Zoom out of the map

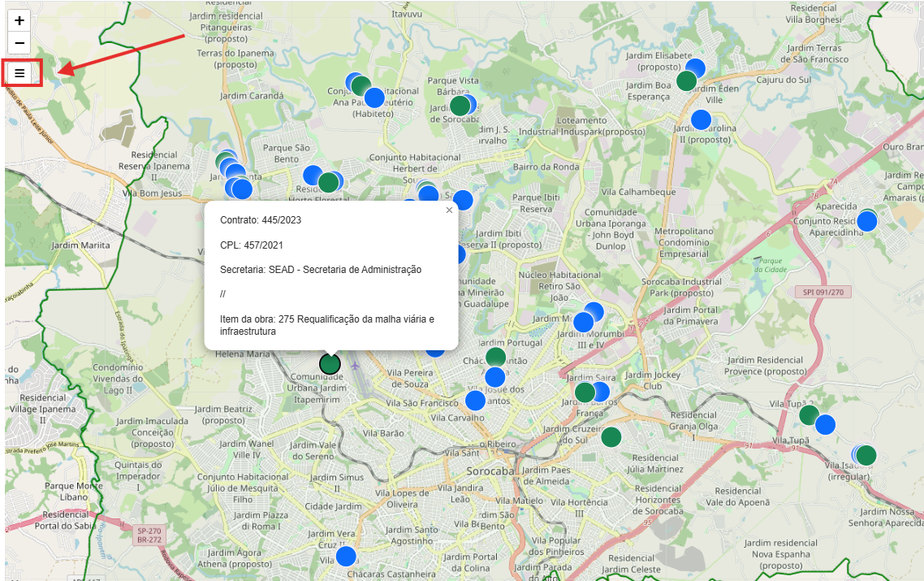coord(19,43)
